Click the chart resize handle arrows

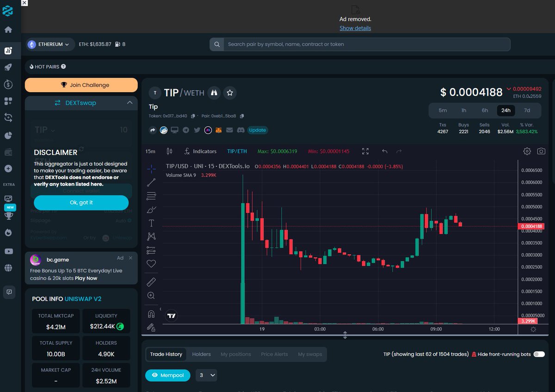coord(345,335)
